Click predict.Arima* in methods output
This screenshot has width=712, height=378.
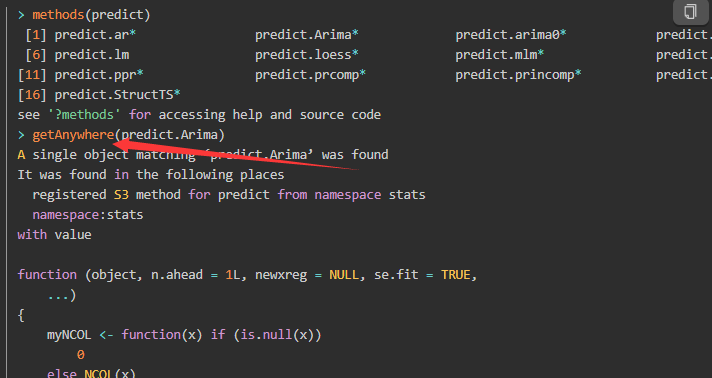(307, 35)
